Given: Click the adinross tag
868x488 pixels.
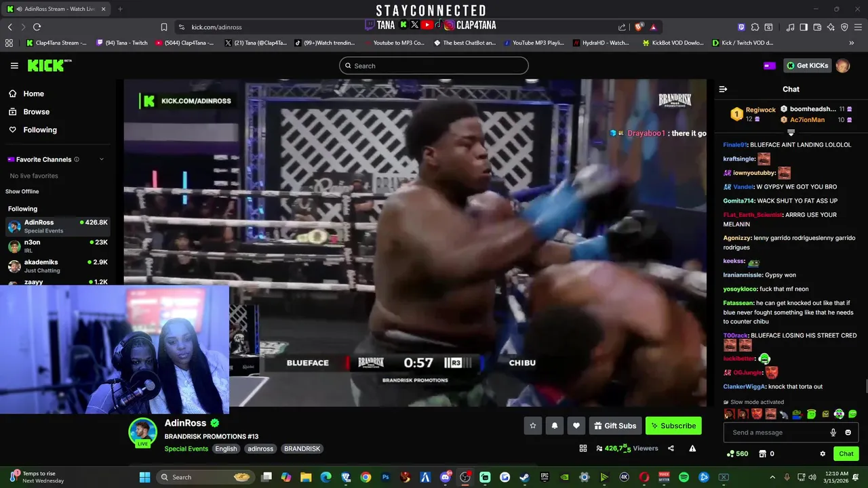Looking at the screenshot, I should click(x=260, y=449).
